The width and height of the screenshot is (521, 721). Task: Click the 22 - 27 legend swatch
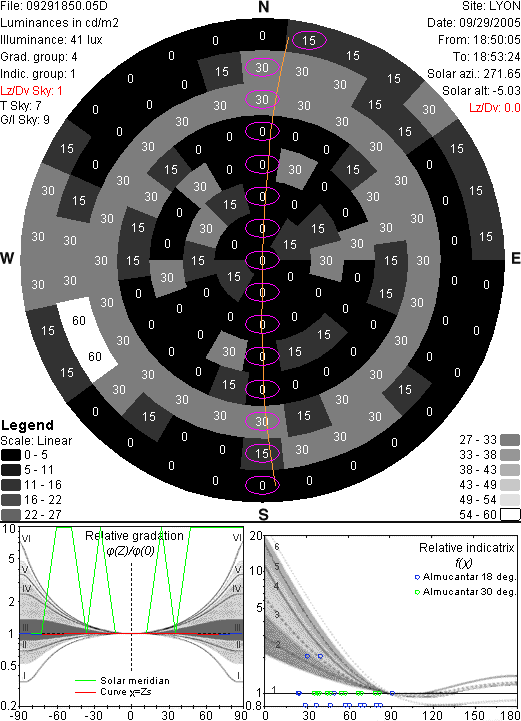pyautogui.click(x=11, y=515)
